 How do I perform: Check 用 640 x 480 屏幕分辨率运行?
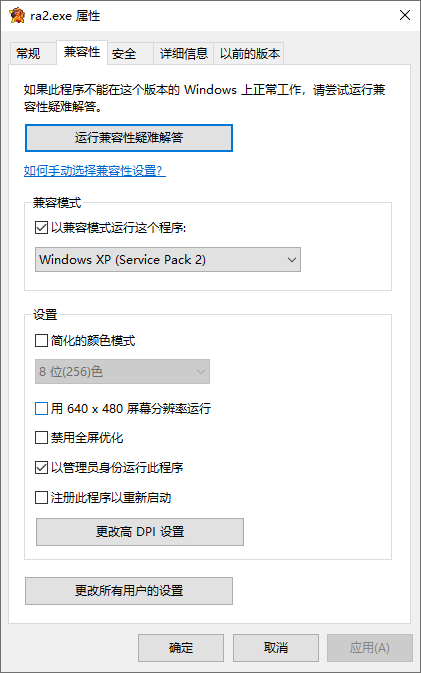coord(41,408)
